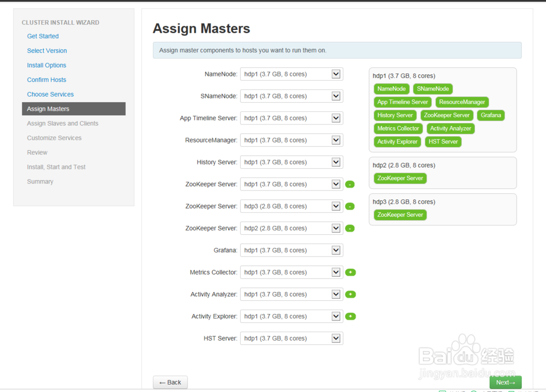Image resolution: width=546 pixels, height=392 pixels.
Task: Click the App Timeline Server tag
Action: pyautogui.click(x=402, y=102)
